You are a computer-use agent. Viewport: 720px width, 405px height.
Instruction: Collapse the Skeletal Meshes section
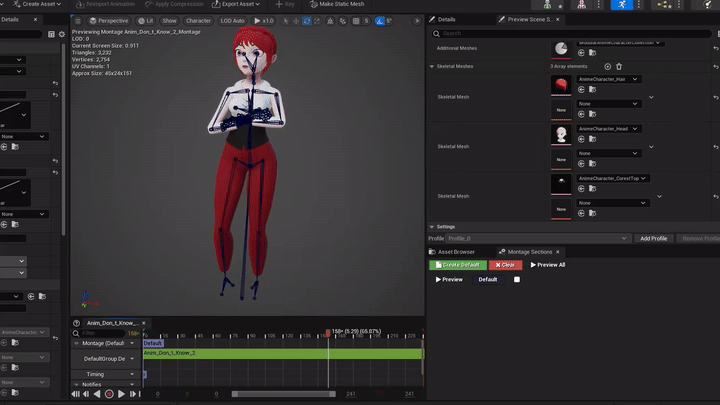433,66
